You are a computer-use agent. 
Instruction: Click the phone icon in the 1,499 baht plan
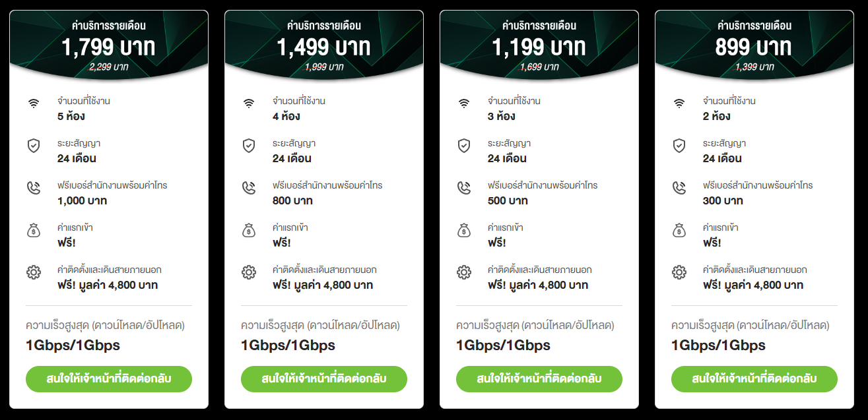249,188
